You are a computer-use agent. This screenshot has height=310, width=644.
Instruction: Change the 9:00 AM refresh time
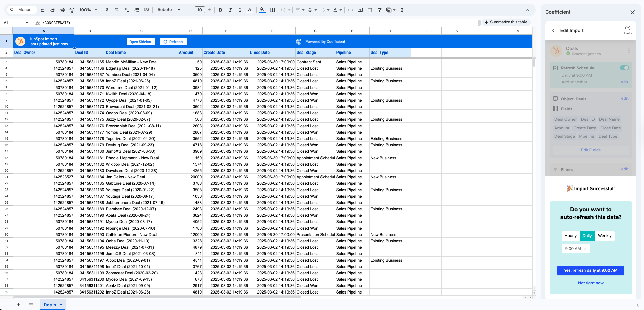coord(575,248)
